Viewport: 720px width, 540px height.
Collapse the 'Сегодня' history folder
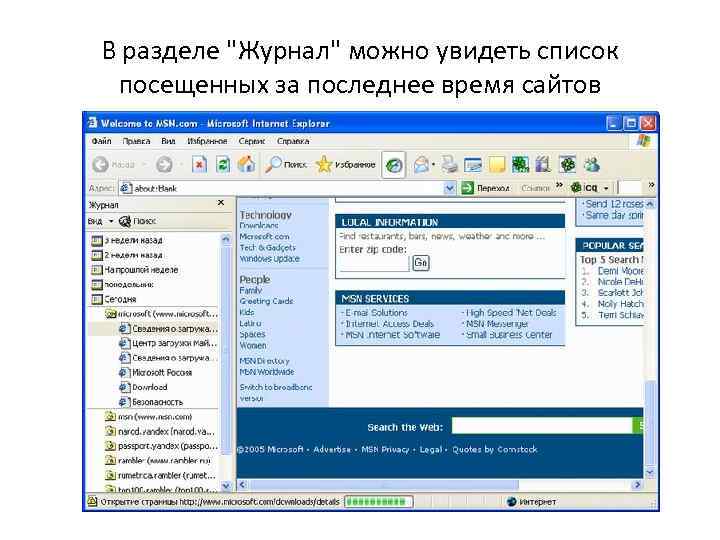(x=114, y=299)
